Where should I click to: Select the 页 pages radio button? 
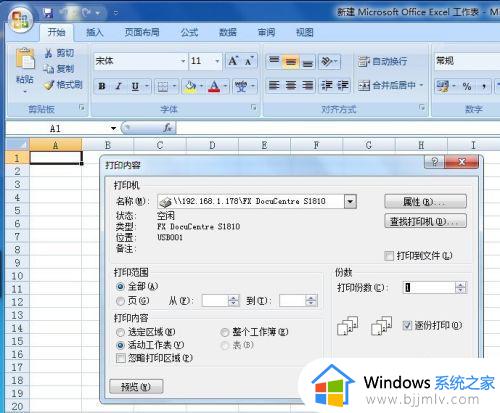120,301
